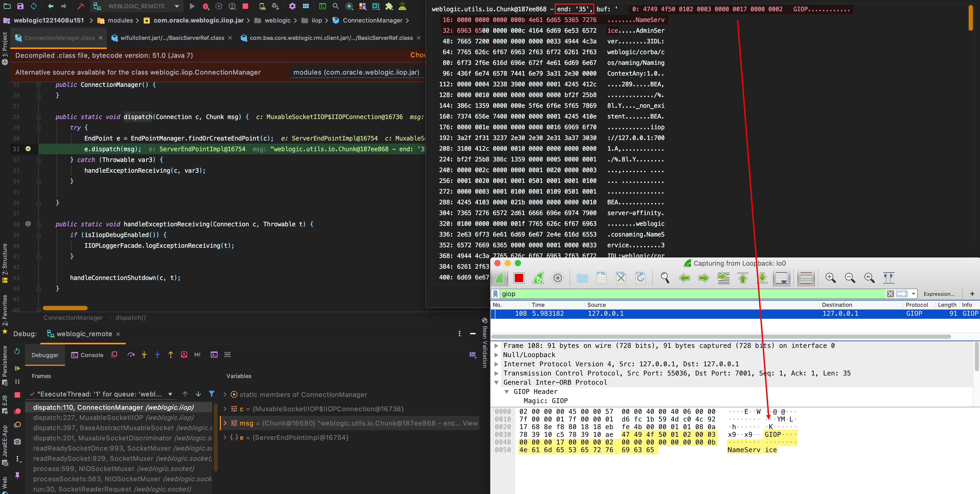The height and width of the screenshot is (494, 980).
Task: View breakpoints with double red circle icon
Action: coord(17,411)
